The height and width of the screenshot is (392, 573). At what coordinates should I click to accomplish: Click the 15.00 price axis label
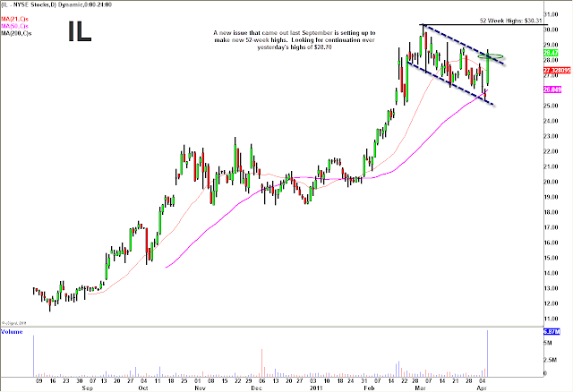coord(552,258)
